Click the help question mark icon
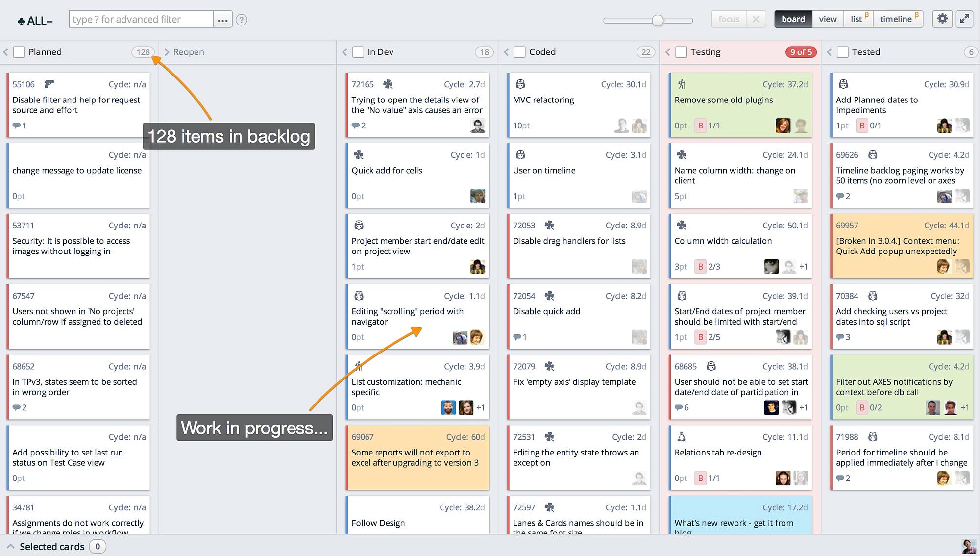Image resolution: width=980 pixels, height=556 pixels. 241,20
